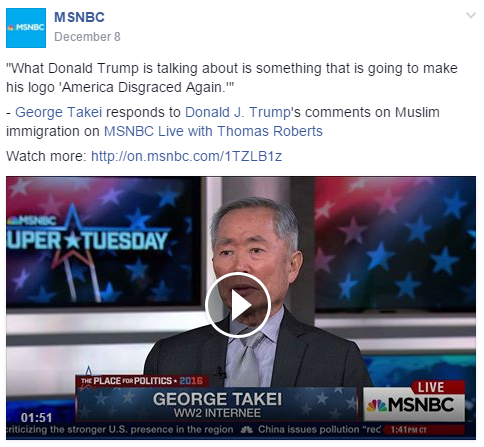Click the news ticker China pollution headline
This screenshot has height=447, width=484.
click(319, 429)
